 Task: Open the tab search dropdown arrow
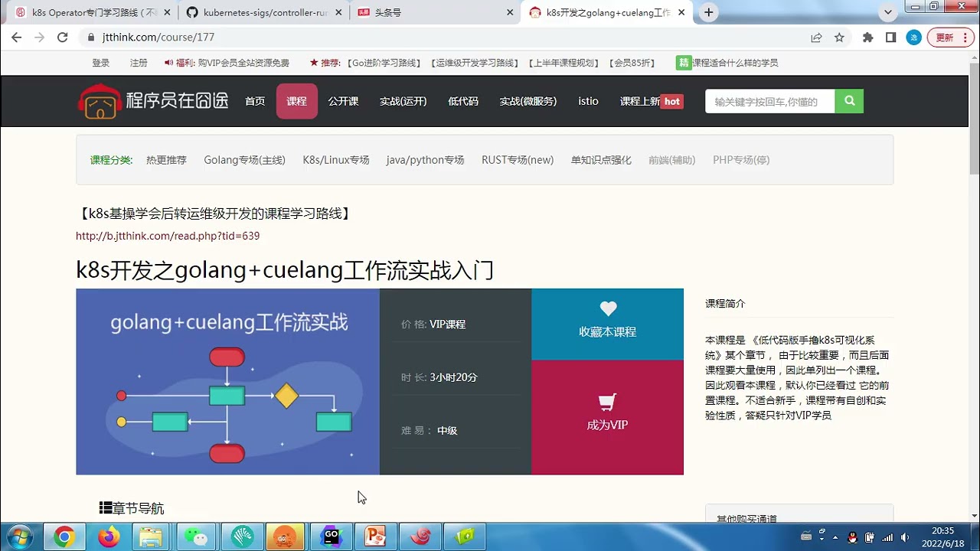point(888,12)
